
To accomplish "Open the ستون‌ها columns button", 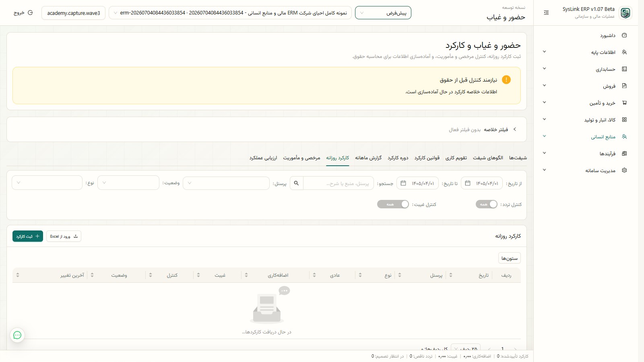I will pyautogui.click(x=510, y=258).
